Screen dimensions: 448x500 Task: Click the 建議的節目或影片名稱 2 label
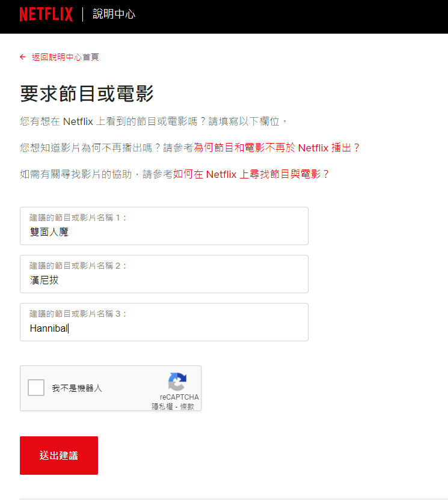[78, 266]
